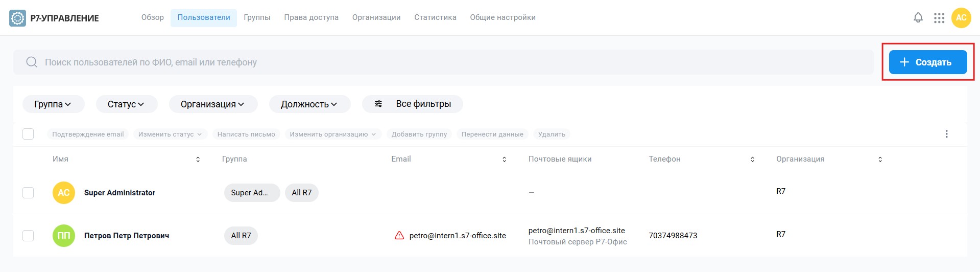Open Super Administrator user name
Image resolution: width=980 pixels, height=272 pixels.
click(x=119, y=193)
